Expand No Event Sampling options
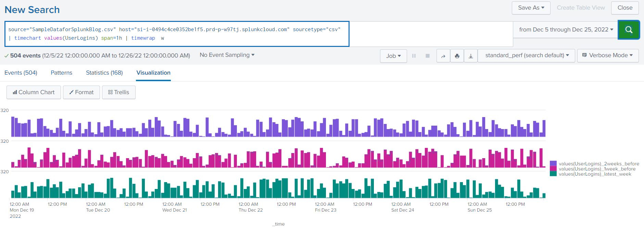 [x=227, y=55]
